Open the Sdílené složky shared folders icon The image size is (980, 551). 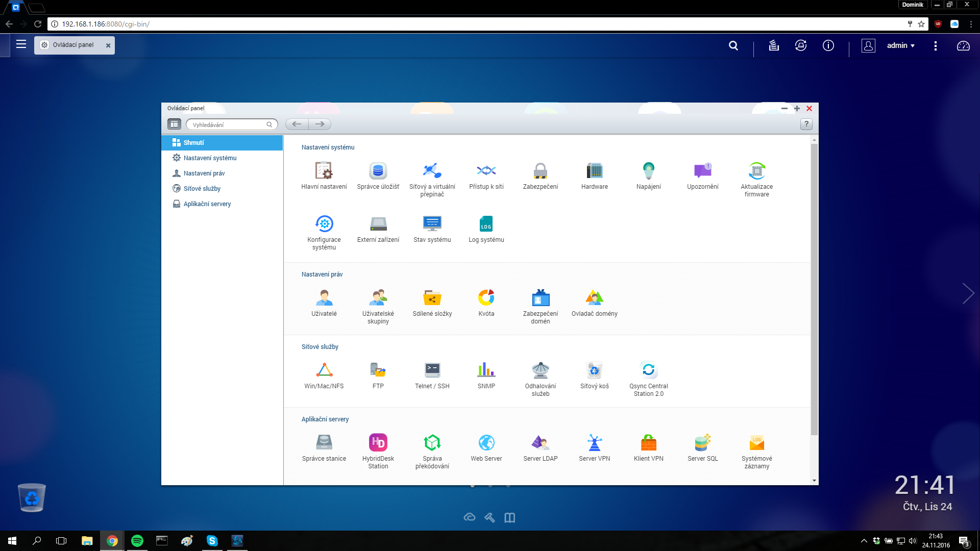coord(432,298)
